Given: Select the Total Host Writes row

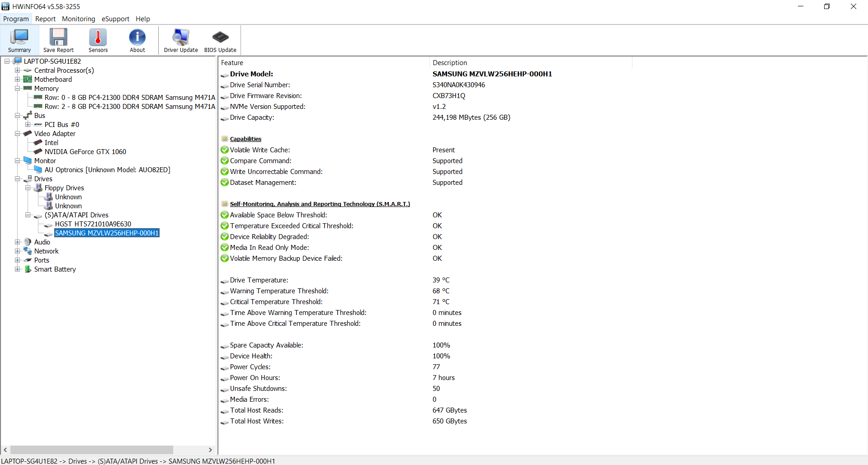Looking at the screenshot, I should pos(425,421).
